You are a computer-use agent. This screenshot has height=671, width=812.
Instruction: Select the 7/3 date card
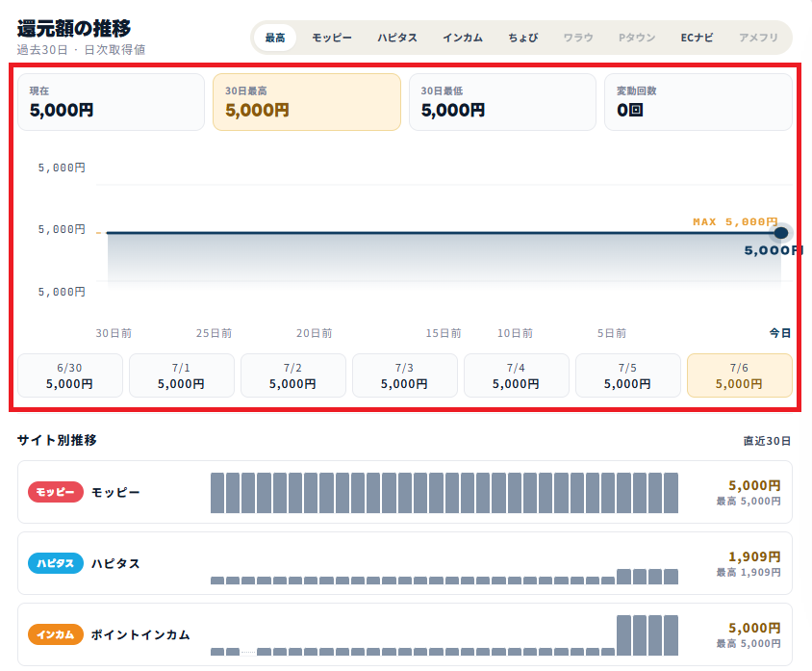(404, 375)
